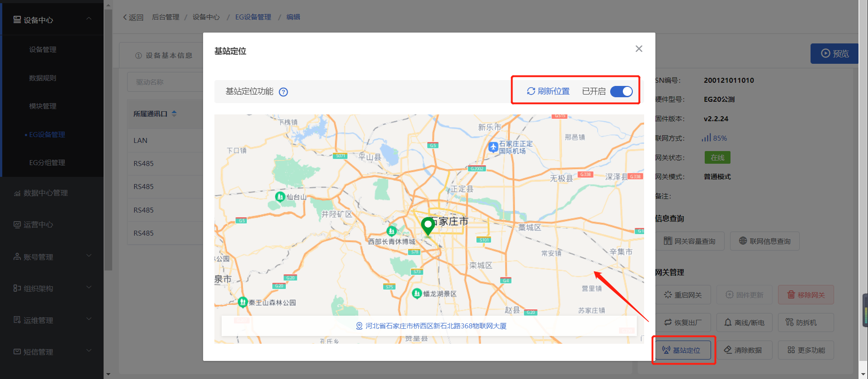Click the 设备中心 breadcrumb
Image resolution: width=868 pixels, height=379 pixels.
(x=206, y=17)
